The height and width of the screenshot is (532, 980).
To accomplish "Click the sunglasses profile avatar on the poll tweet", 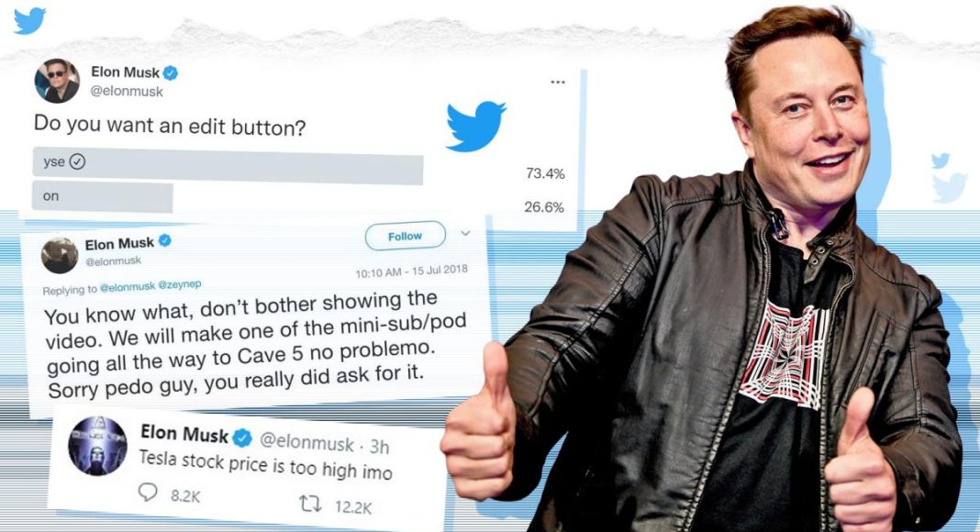I will (57, 81).
